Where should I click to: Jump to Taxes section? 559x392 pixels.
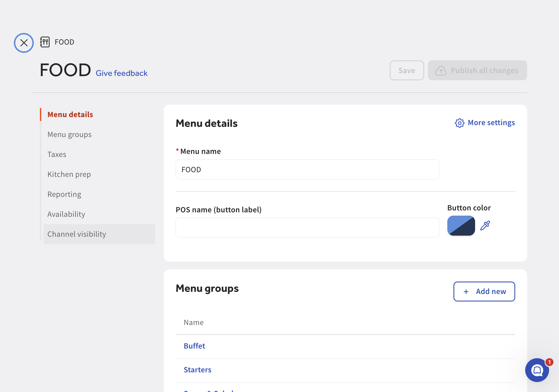(x=57, y=154)
